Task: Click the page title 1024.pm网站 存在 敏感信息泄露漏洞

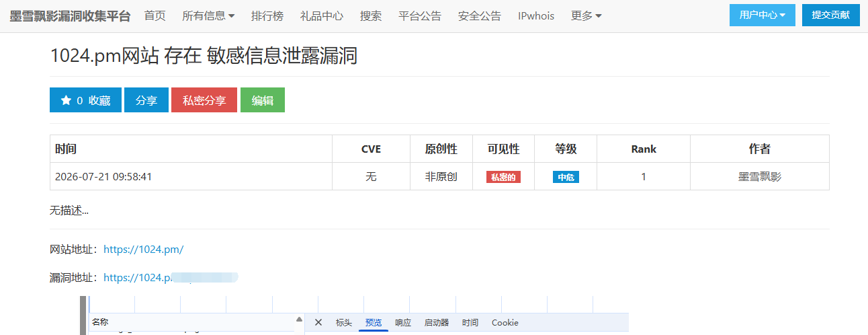Action: pyautogui.click(x=204, y=56)
